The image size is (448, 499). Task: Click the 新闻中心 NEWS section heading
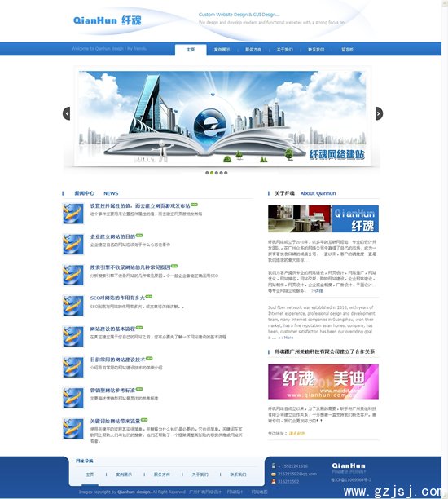click(96, 193)
